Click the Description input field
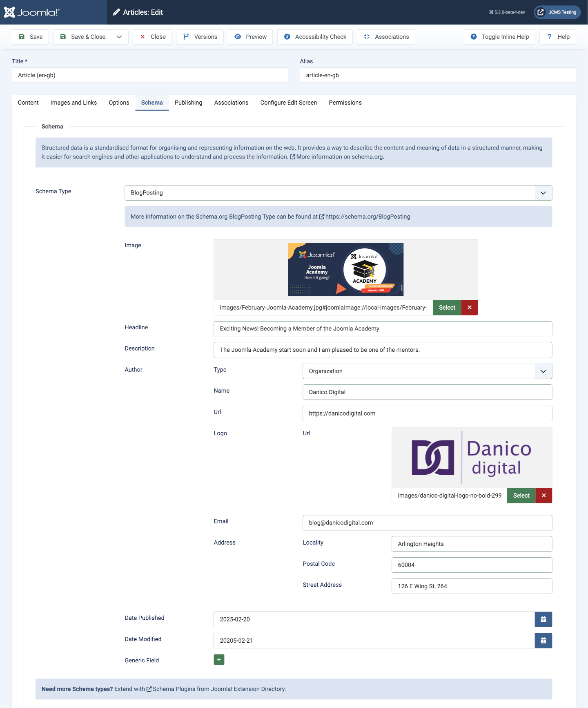This screenshot has width=588, height=708. [383, 350]
